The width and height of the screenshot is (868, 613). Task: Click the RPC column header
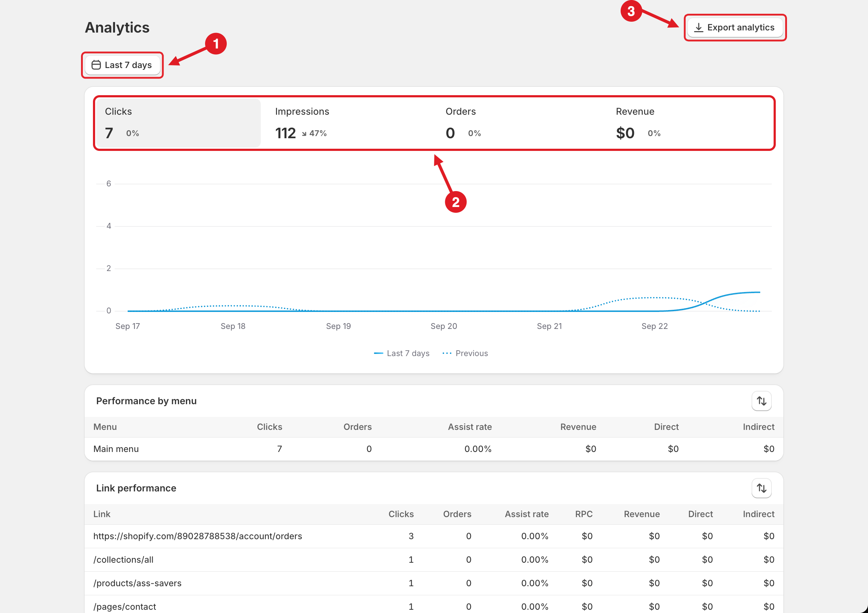584,514
